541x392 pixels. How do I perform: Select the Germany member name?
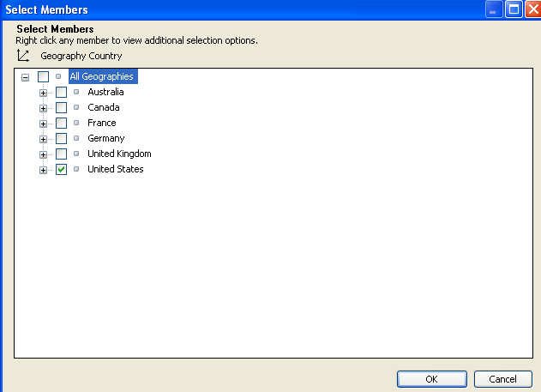click(x=106, y=138)
